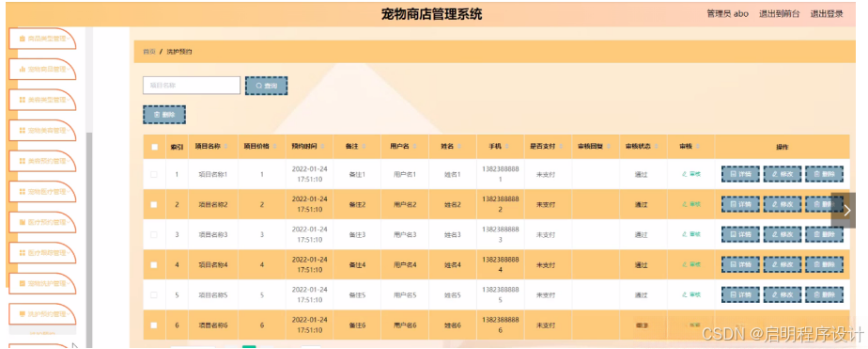The height and width of the screenshot is (349, 868).
Task: Click the 删除 button above the table
Action: pyautogui.click(x=164, y=115)
